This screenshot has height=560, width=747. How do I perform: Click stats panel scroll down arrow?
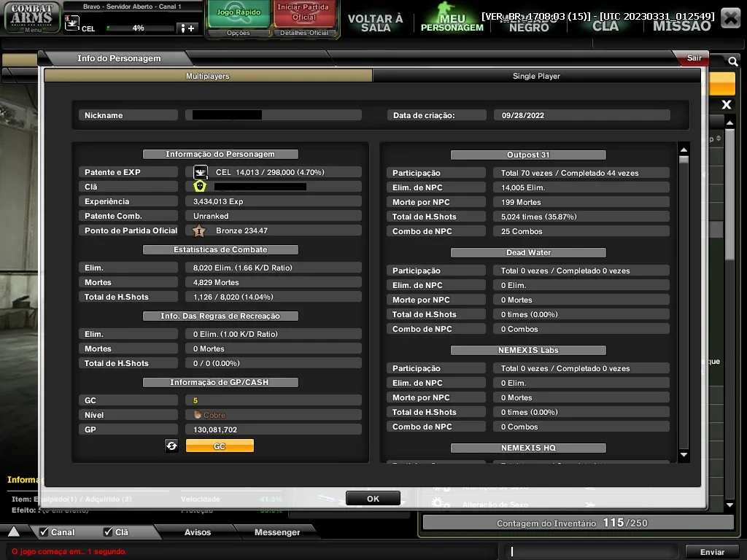point(684,455)
